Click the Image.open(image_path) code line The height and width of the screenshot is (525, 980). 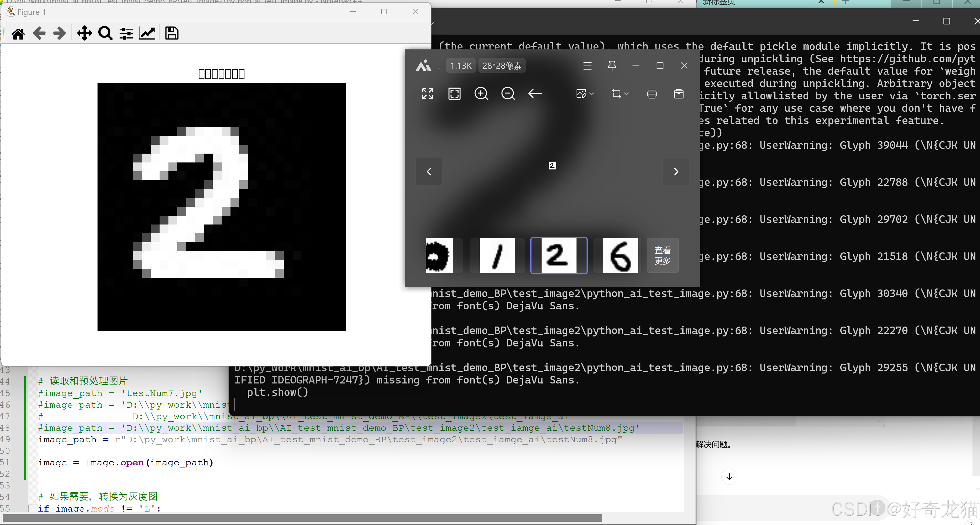point(125,463)
